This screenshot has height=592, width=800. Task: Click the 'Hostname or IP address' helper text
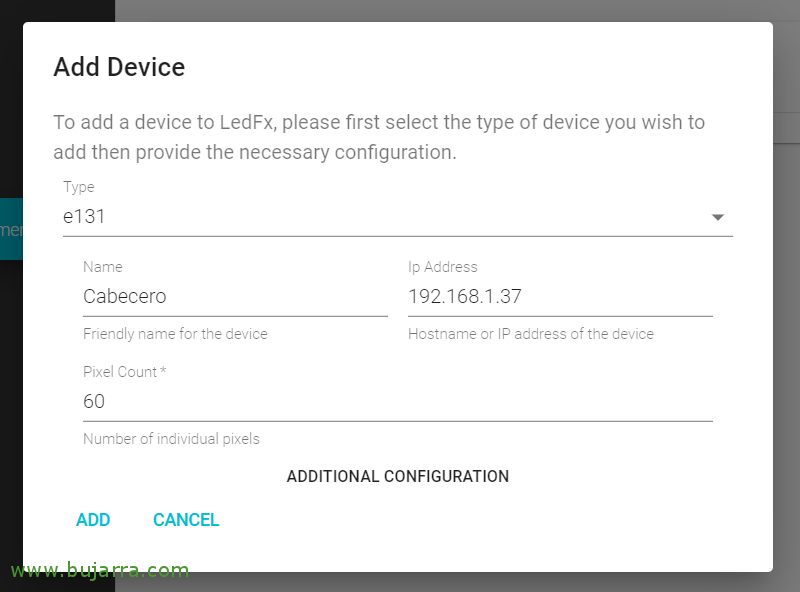(x=531, y=334)
